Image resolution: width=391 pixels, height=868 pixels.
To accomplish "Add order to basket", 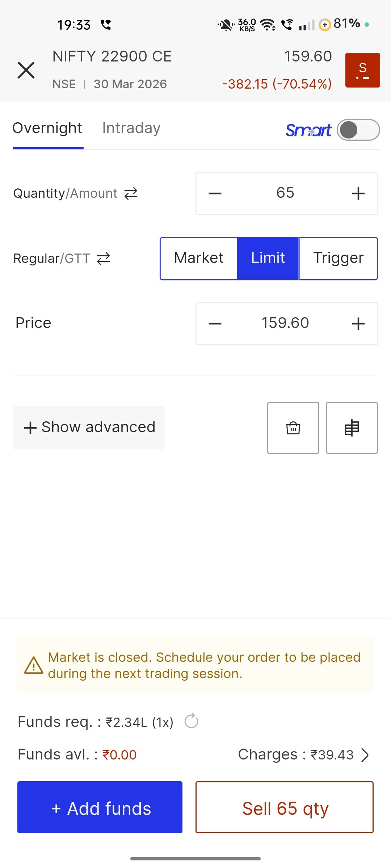I will click(293, 428).
